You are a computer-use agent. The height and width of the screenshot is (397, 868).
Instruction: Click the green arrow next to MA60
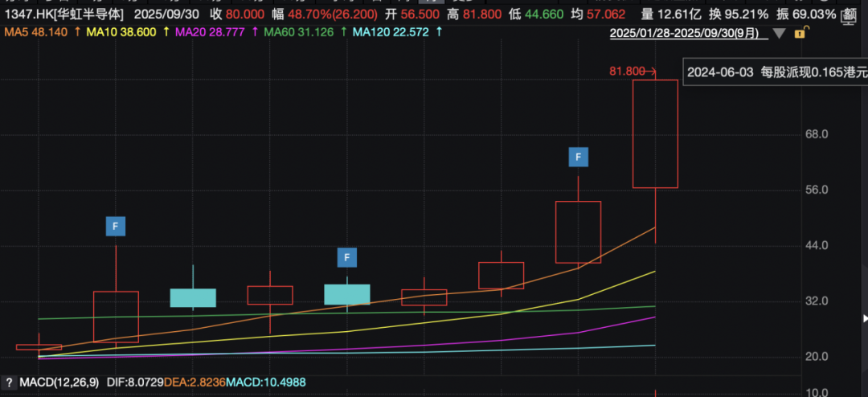pyautogui.click(x=342, y=32)
